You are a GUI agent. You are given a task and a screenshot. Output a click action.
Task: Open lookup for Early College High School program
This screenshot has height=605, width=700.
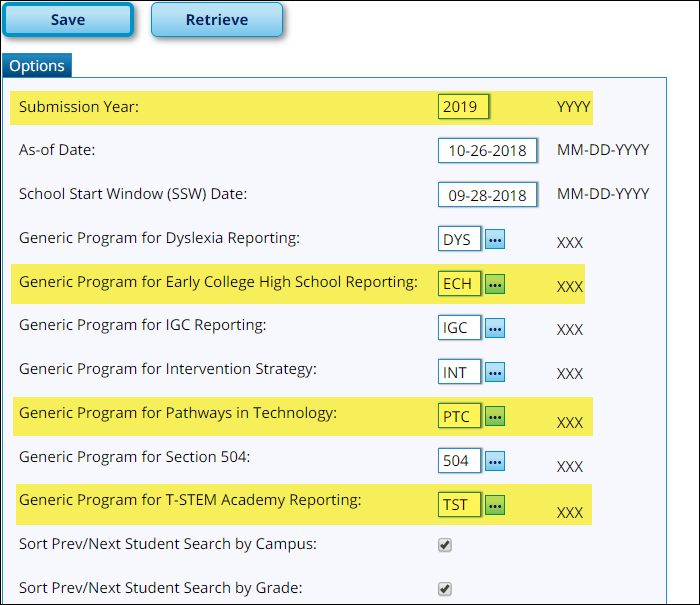point(495,284)
